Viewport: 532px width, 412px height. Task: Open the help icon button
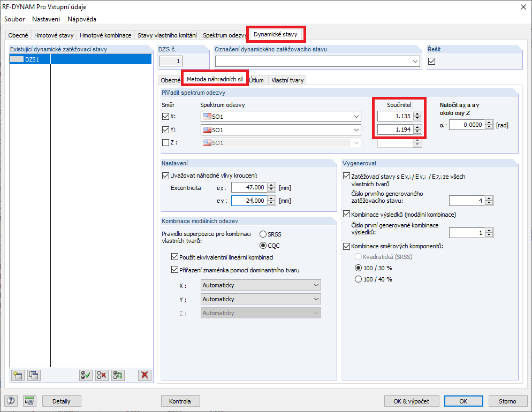pos(11,401)
